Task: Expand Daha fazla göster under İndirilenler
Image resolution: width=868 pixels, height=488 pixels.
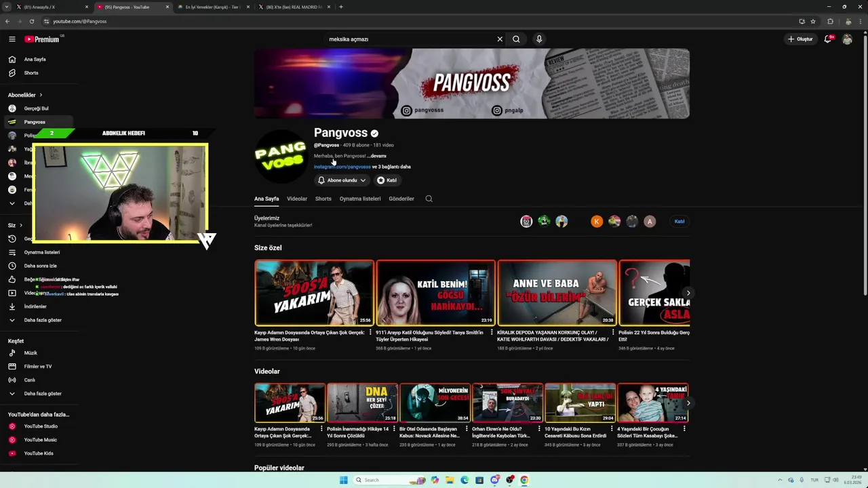Action: 43,320
